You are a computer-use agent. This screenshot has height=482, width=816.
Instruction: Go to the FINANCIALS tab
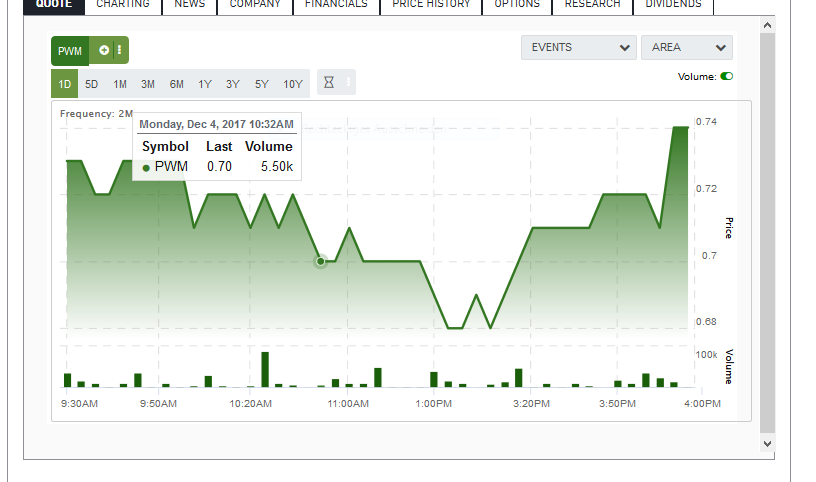click(x=336, y=5)
